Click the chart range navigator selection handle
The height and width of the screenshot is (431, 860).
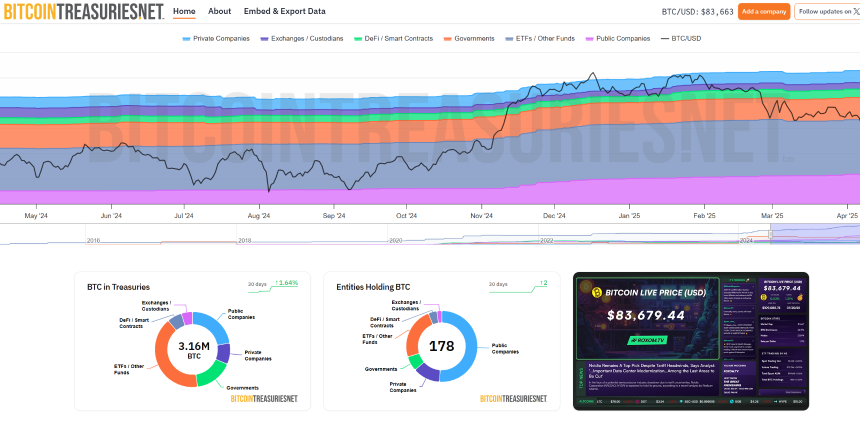click(x=769, y=235)
